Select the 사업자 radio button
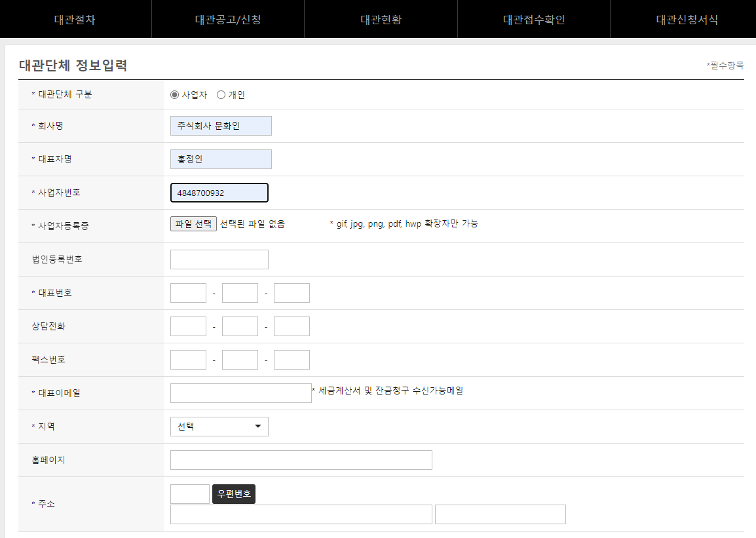 [174, 95]
